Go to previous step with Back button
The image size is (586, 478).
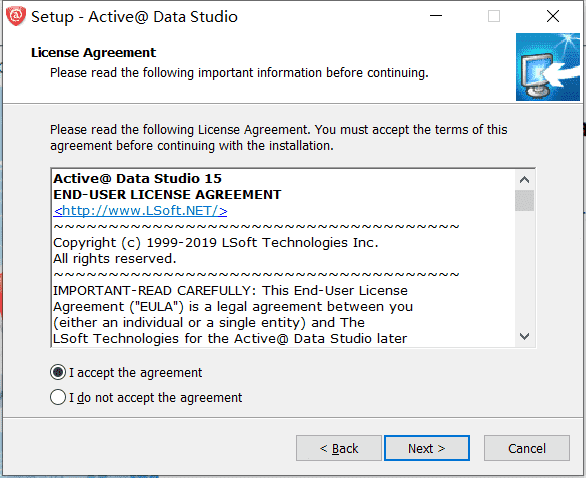(x=339, y=448)
